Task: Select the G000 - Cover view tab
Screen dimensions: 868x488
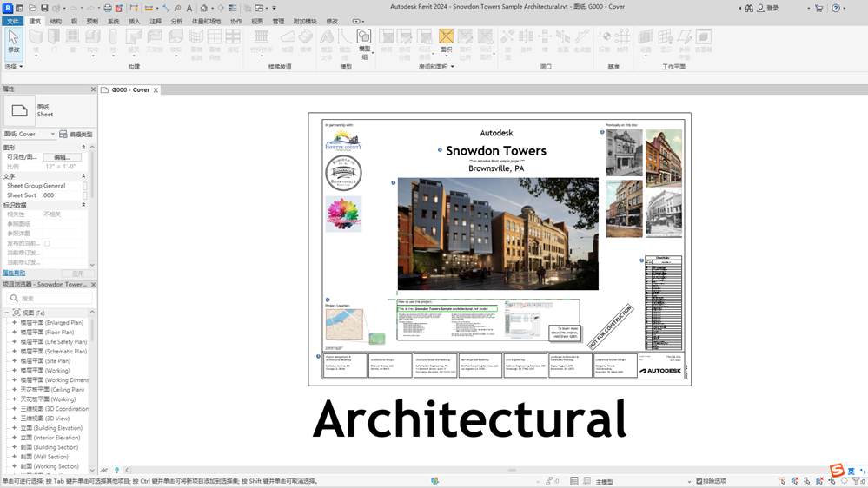Action: (130, 89)
